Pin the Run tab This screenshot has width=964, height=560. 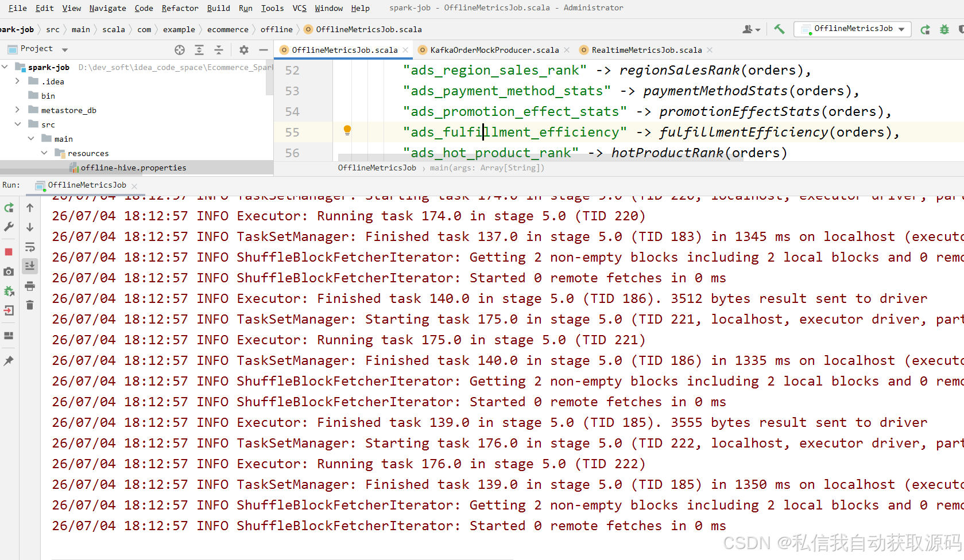9,360
